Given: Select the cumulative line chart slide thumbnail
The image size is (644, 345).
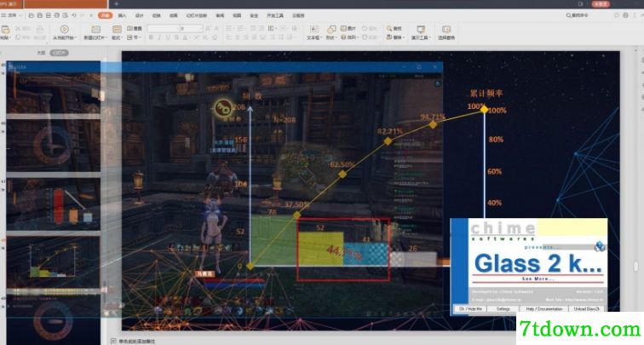Looking at the screenshot, I should [54, 262].
